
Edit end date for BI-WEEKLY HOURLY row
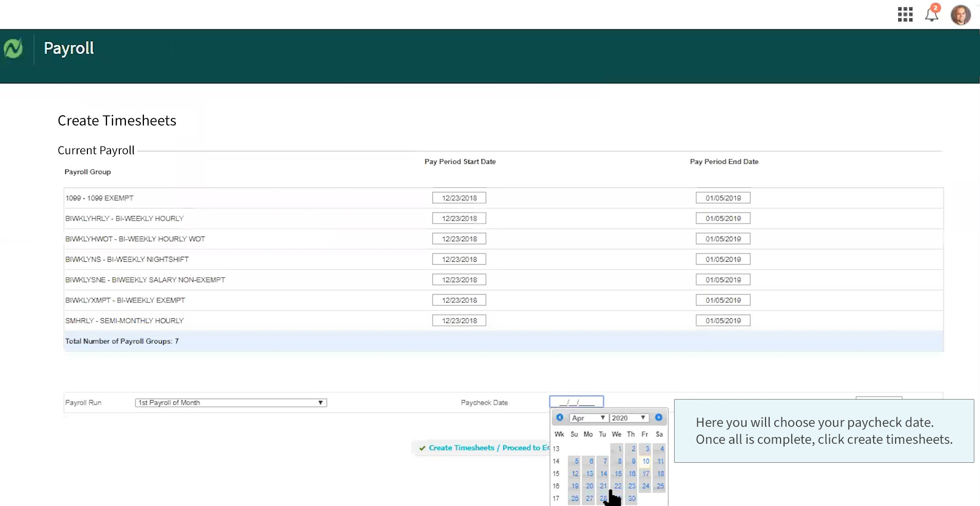coord(723,219)
